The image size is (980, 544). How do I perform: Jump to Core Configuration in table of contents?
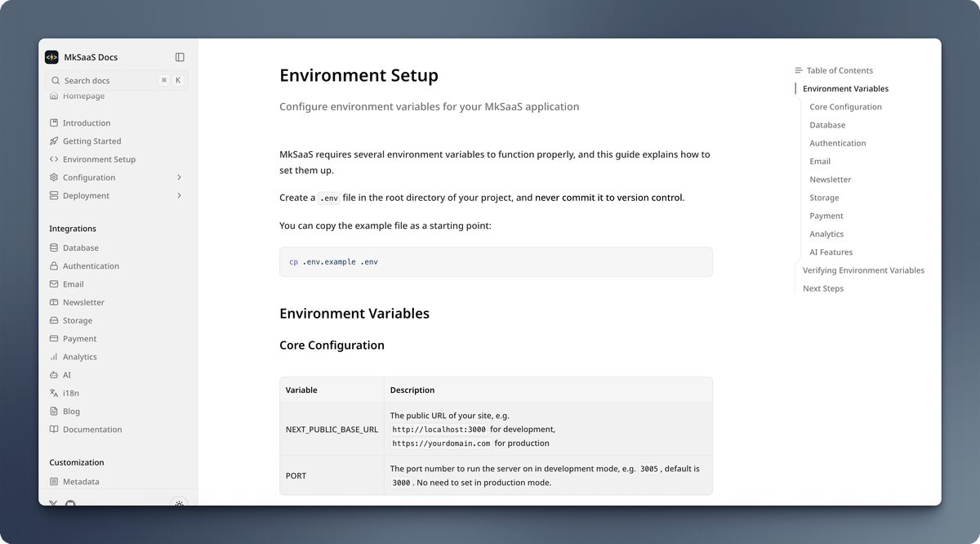[x=845, y=107]
